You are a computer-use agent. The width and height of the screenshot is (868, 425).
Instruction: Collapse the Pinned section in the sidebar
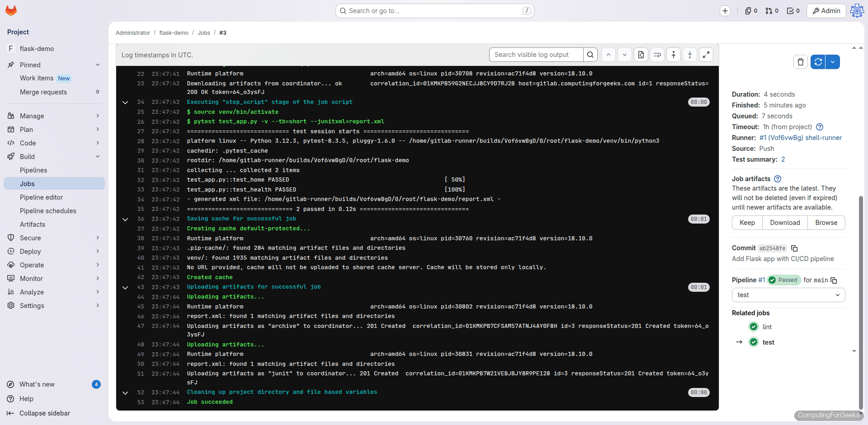point(98,65)
